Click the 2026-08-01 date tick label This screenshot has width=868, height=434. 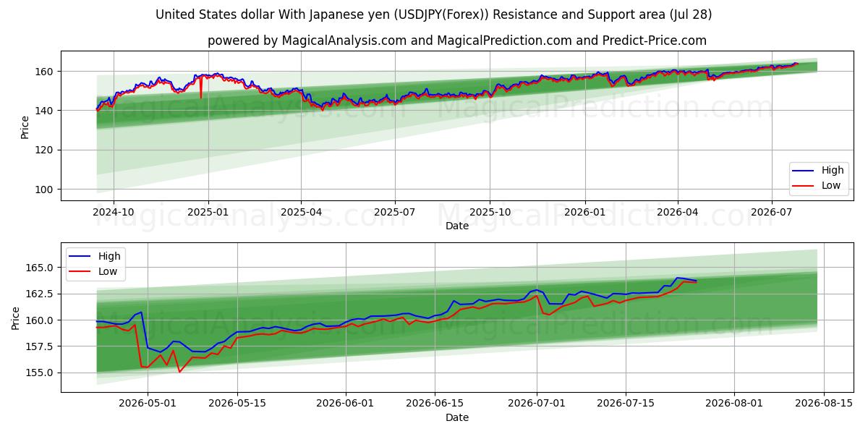734,404
